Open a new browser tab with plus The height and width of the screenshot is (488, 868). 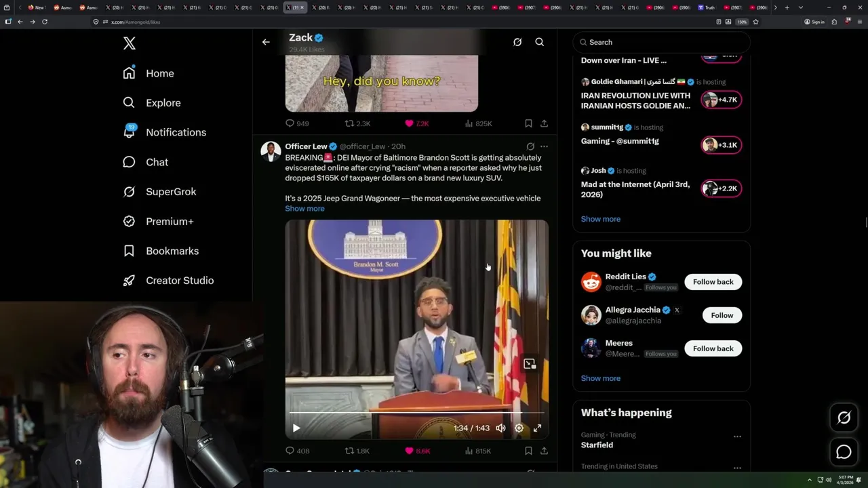pyautogui.click(x=787, y=7)
